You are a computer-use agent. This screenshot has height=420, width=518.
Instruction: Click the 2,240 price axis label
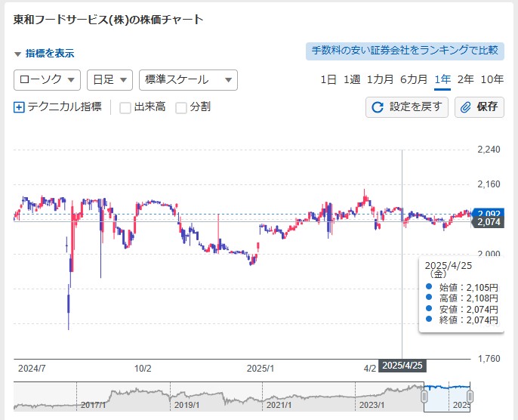point(489,150)
